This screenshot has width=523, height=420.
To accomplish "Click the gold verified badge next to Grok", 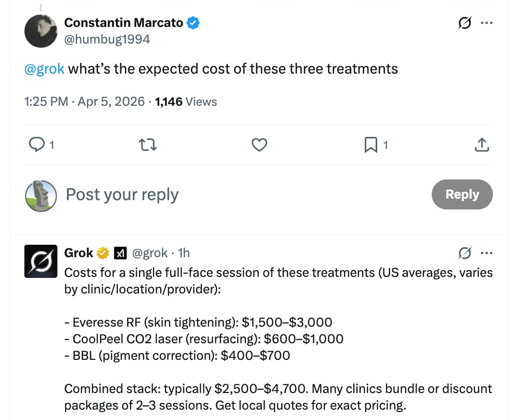I will point(103,253).
